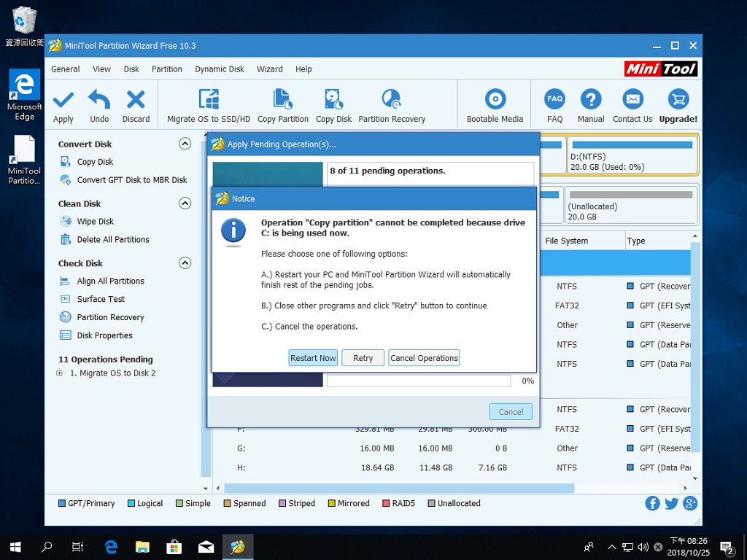The width and height of the screenshot is (747, 560).
Task: Open the Manual help icon
Action: [591, 99]
